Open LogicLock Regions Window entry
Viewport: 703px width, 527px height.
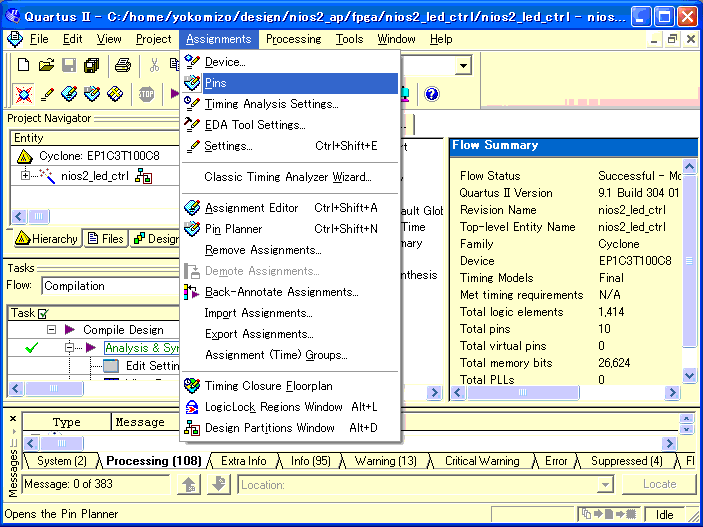click(x=290, y=407)
